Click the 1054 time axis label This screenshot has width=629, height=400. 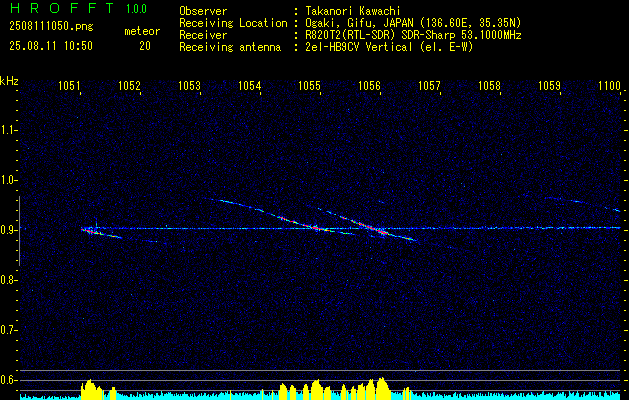(x=250, y=85)
